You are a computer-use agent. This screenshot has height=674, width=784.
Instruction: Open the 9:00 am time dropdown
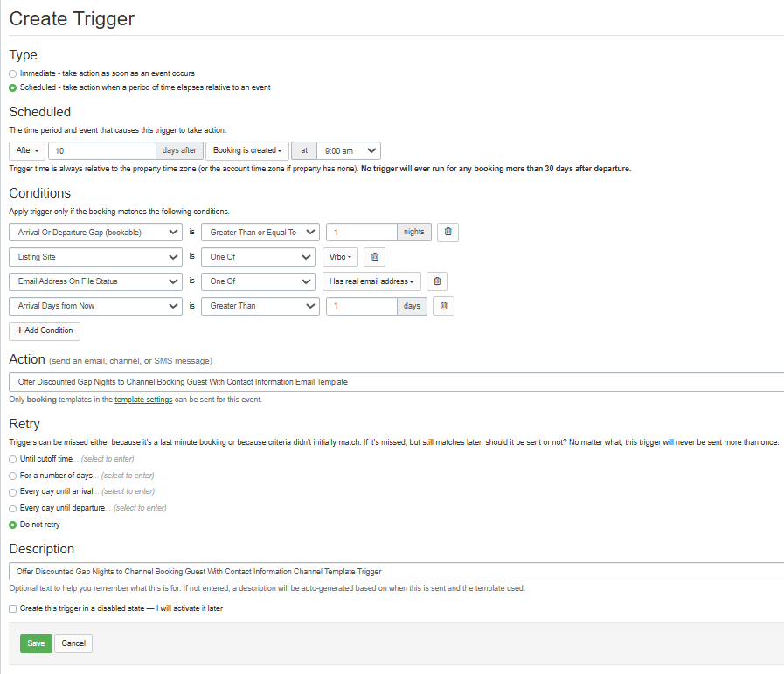click(x=349, y=150)
